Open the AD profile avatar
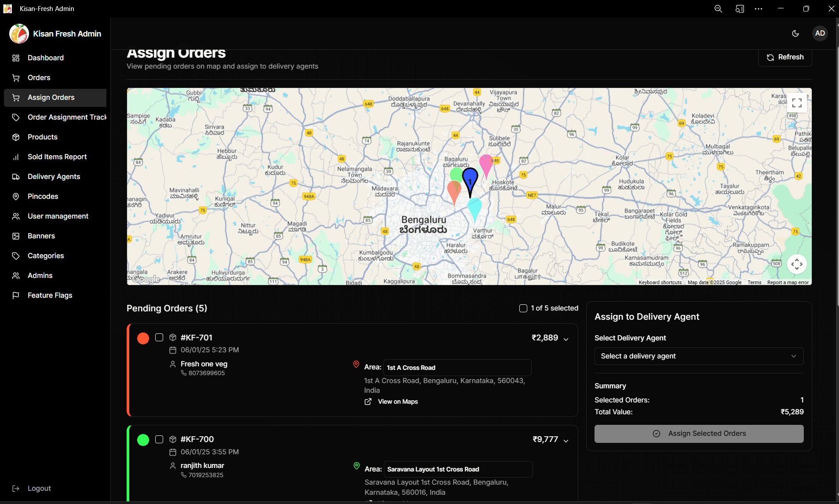The image size is (839, 504). [820, 33]
